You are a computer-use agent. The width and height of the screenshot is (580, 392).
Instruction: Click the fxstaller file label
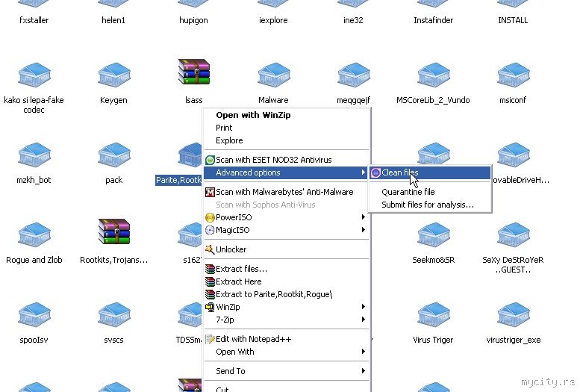(x=34, y=20)
